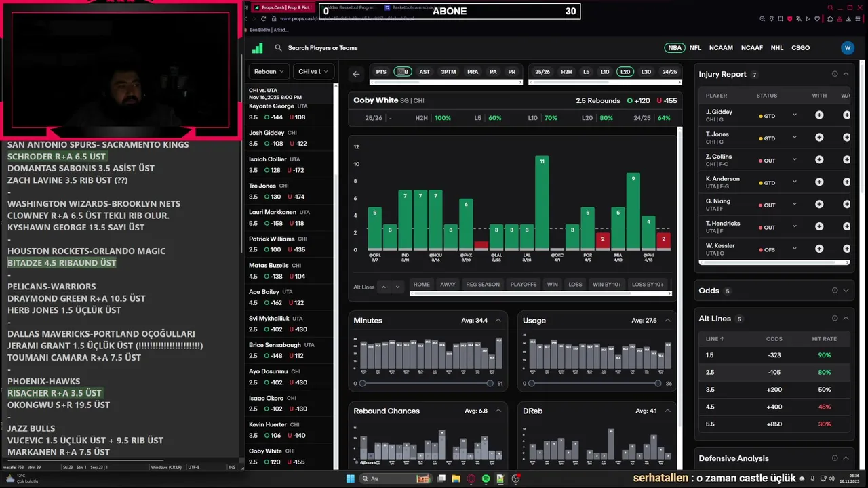This screenshot has width=868, height=488.
Task: Click the Odds panel info icon
Action: coord(835,291)
